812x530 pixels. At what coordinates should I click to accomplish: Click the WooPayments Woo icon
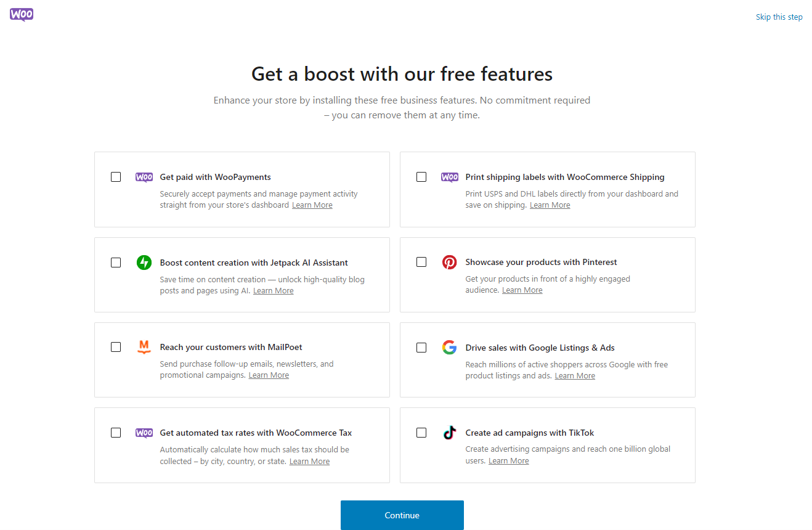tap(144, 177)
